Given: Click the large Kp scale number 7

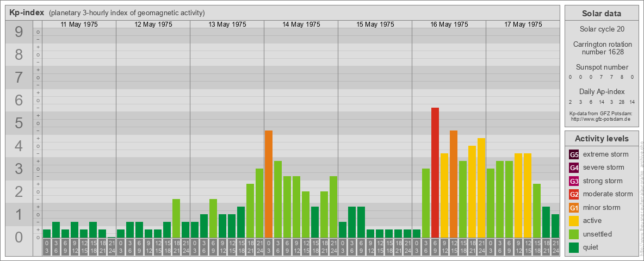Looking at the screenshot, I should 19,78.
